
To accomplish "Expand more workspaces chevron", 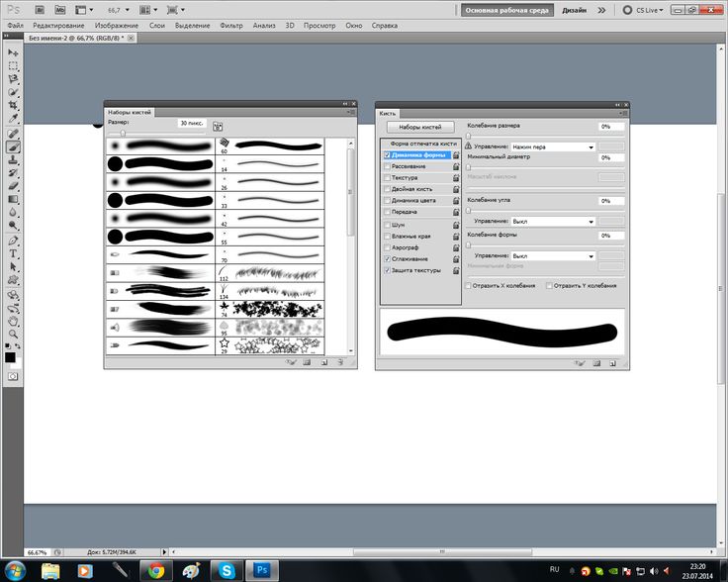I will (601, 10).
